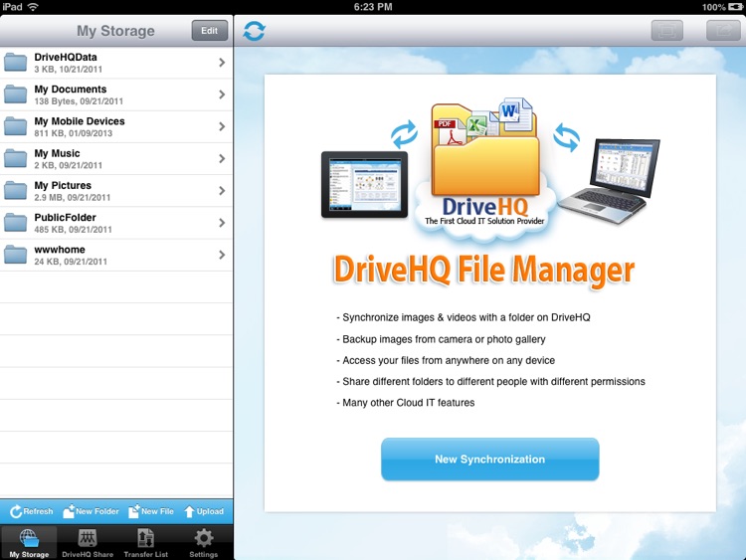Open the My Music folder icon
The width and height of the screenshot is (746, 560).
coord(16,158)
